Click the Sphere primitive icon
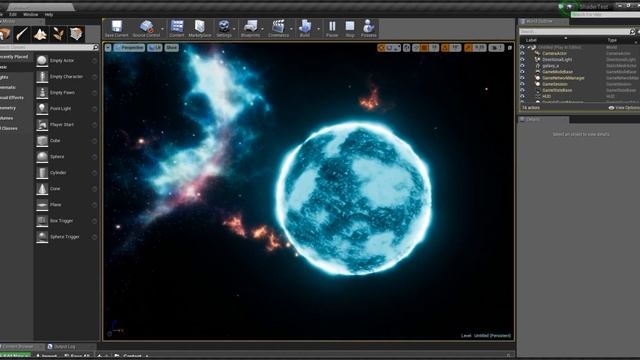640x360 pixels. pyautogui.click(x=42, y=157)
